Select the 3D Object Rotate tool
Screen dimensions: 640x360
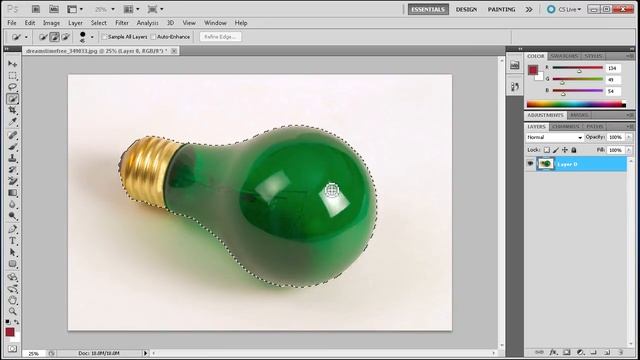(x=13, y=277)
